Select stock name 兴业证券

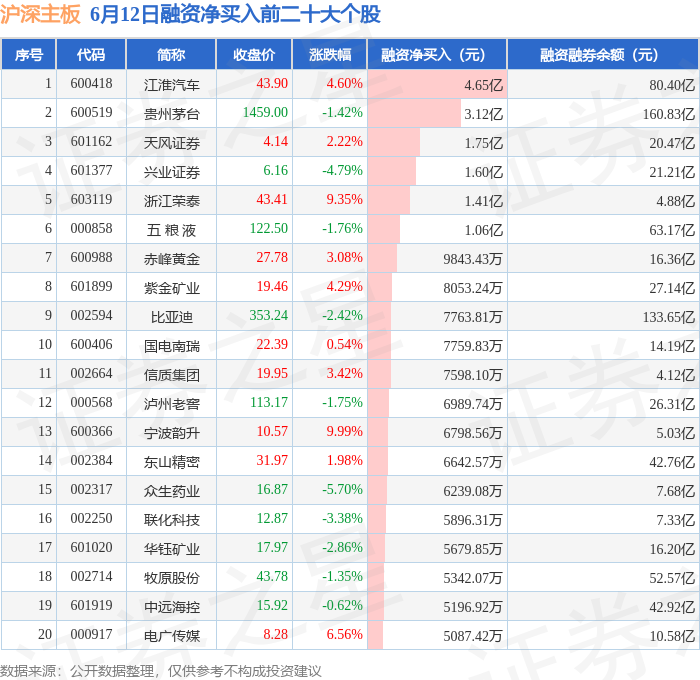point(171,172)
